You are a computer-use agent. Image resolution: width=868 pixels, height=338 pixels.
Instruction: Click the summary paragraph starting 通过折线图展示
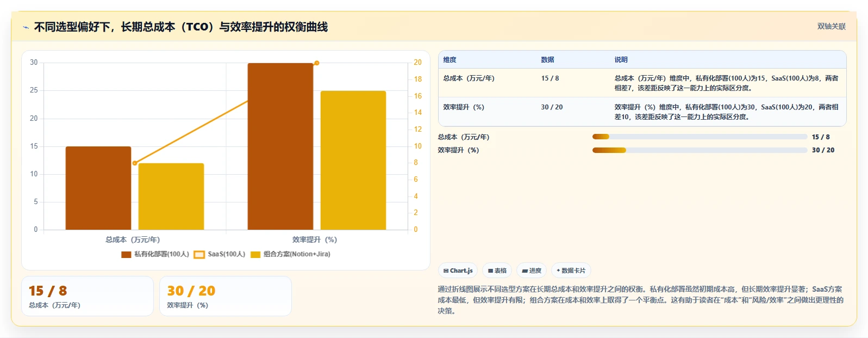641,300
